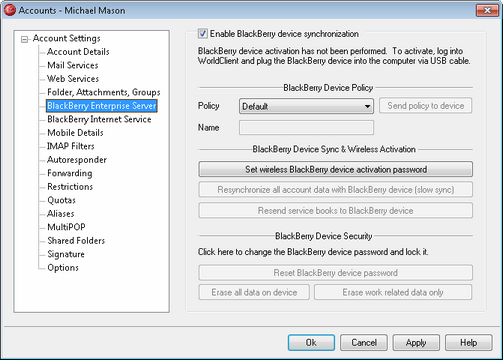503x360 pixels.
Task: Close the Accounts dialog window
Action: [487, 10]
